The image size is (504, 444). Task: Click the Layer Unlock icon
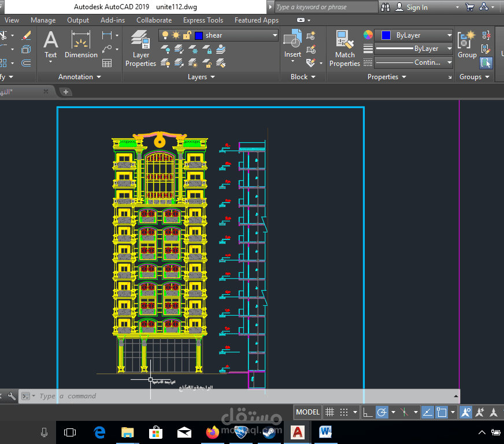pos(207,63)
